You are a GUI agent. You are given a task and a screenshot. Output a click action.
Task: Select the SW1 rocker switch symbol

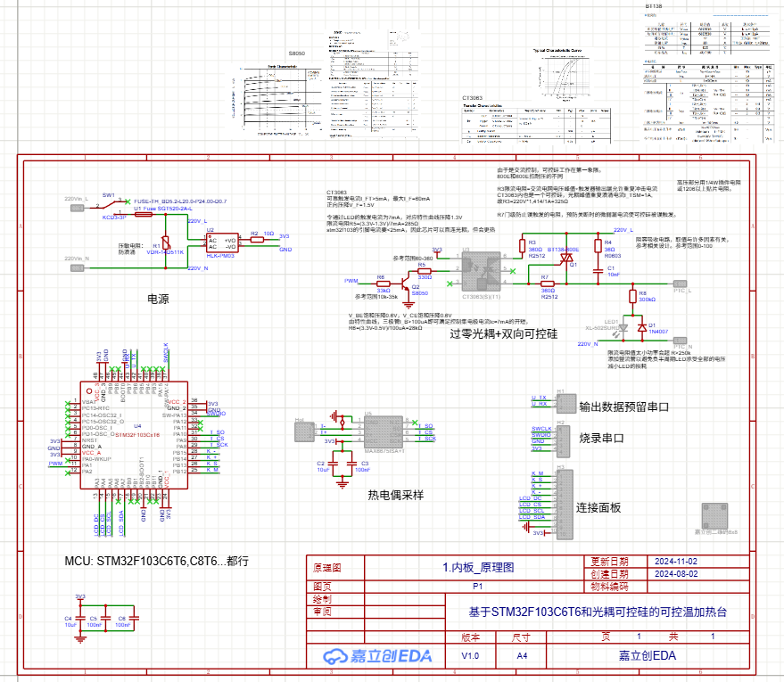pos(109,206)
